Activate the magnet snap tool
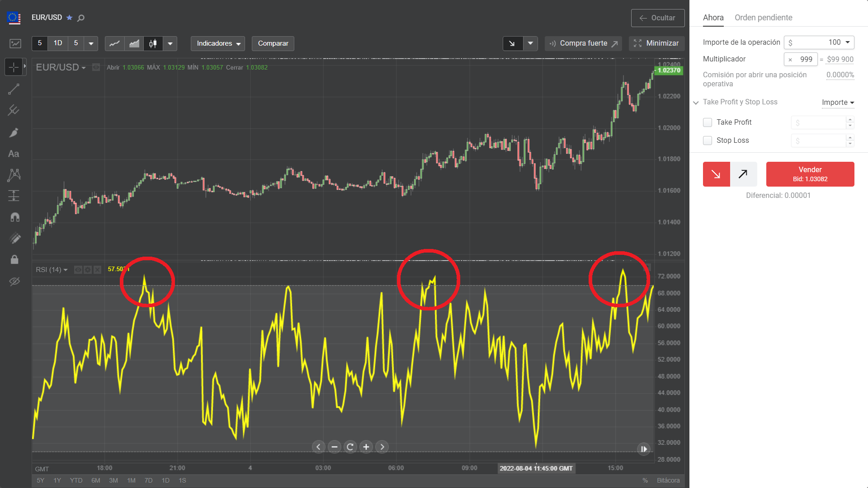 (14, 217)
